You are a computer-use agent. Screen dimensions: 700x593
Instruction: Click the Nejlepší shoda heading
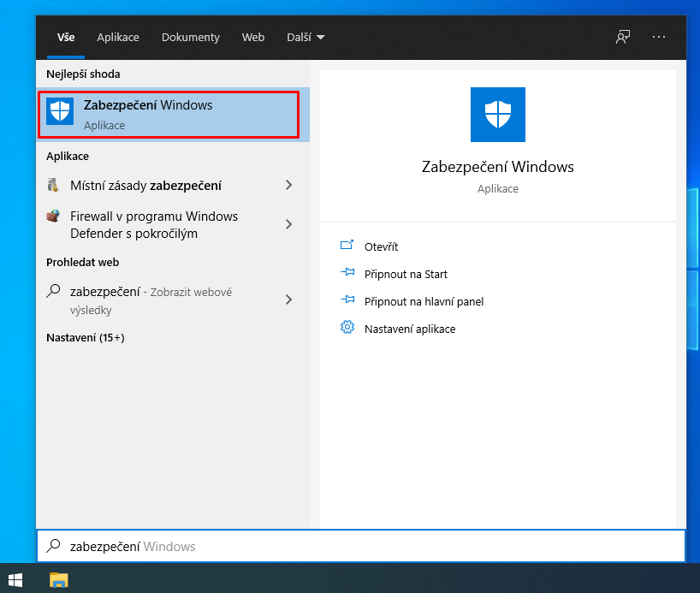83,74
